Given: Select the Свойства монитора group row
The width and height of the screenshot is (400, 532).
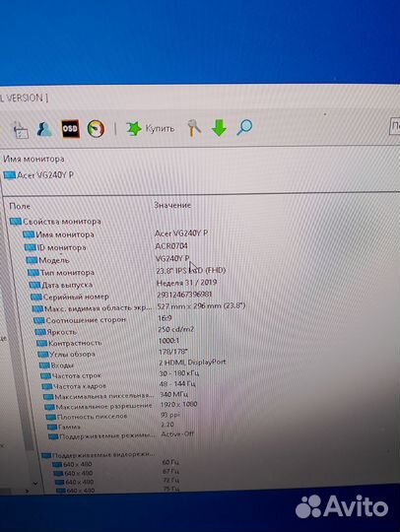Looking at the screenshot, I should click(55, 222).
